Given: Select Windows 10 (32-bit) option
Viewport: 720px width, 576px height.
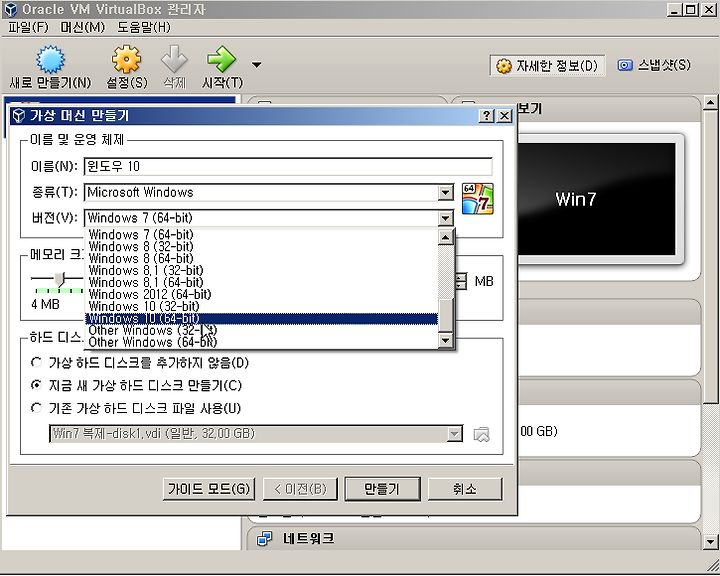Looking at the screenshot, I should click(x=262, y=306).
